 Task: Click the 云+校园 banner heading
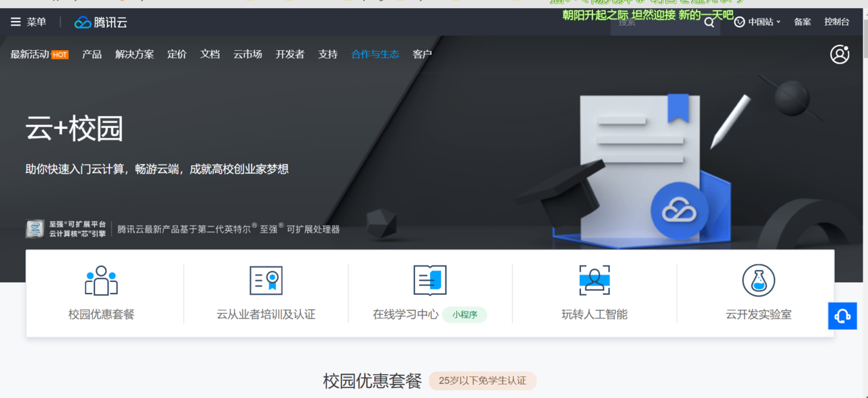(75, 129)
